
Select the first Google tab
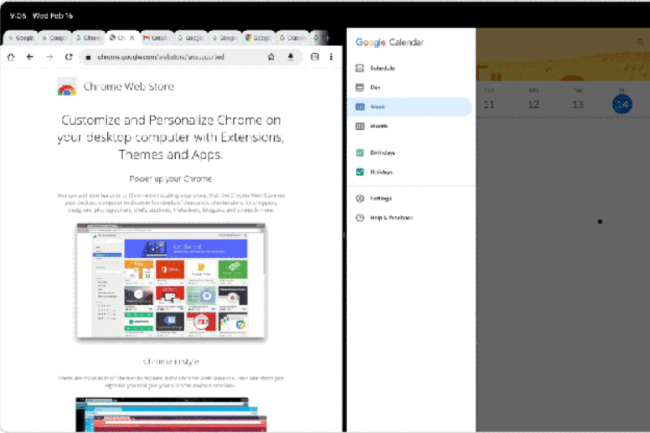[21, 38]
